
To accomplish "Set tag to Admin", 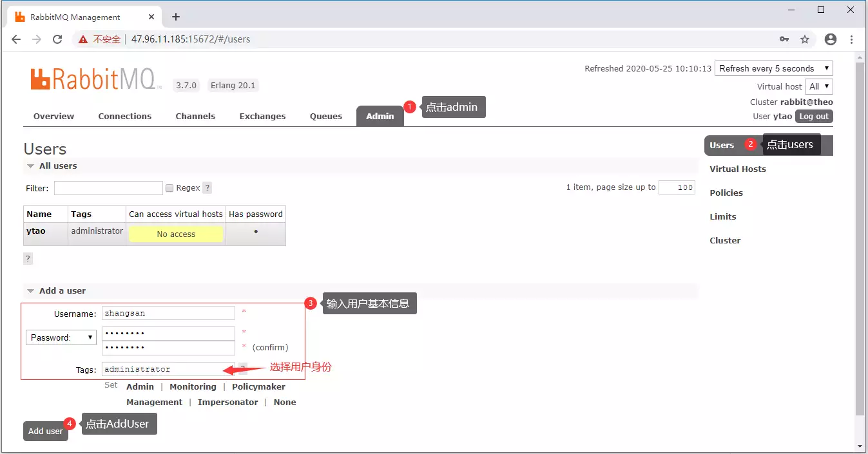I will click(x=140, y=387).
